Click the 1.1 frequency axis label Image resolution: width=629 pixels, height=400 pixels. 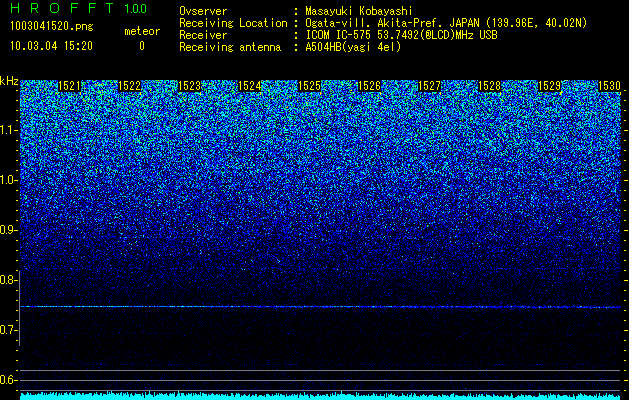[9, 130]
